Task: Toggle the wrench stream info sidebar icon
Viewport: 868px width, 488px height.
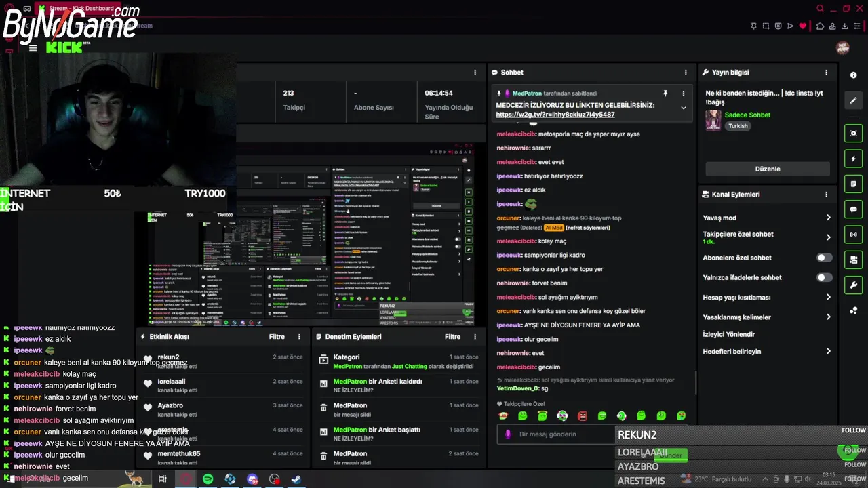Action: pos(853,285)
